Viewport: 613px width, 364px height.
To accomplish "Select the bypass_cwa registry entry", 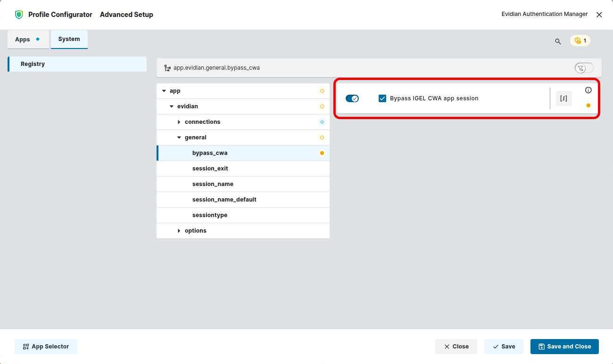I will coord(243,153).
